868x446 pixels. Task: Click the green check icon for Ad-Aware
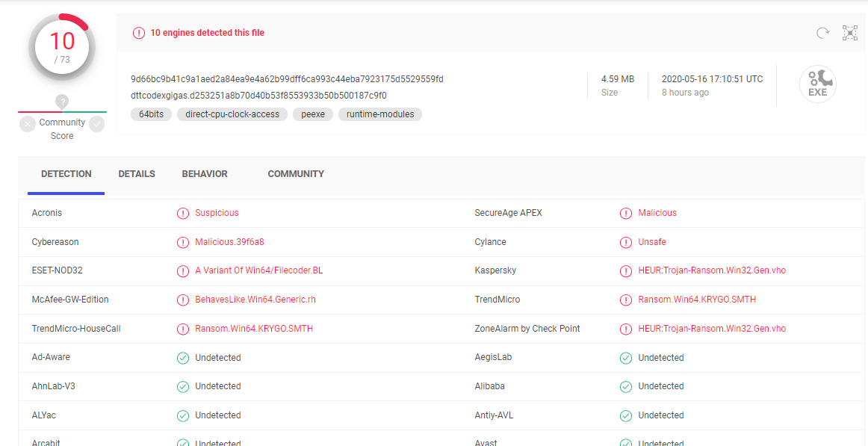click(183, 358)
